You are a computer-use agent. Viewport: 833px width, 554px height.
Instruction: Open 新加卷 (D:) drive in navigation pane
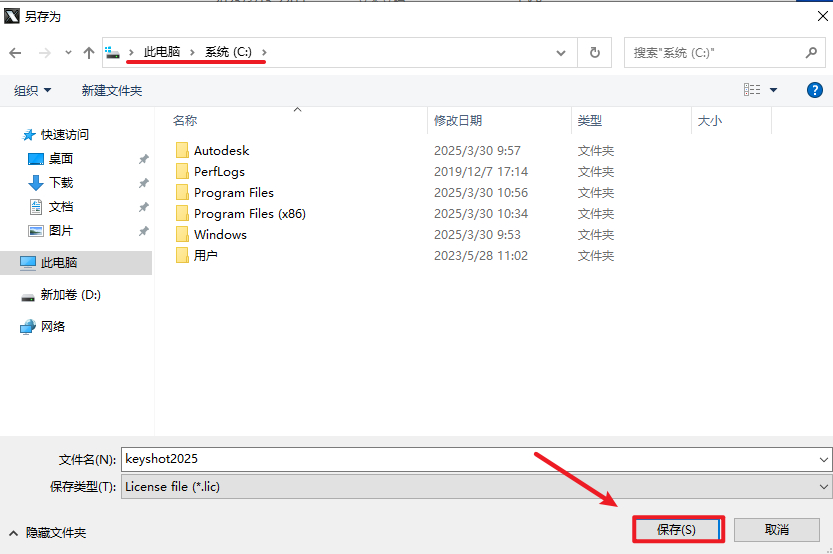(71, 295)
